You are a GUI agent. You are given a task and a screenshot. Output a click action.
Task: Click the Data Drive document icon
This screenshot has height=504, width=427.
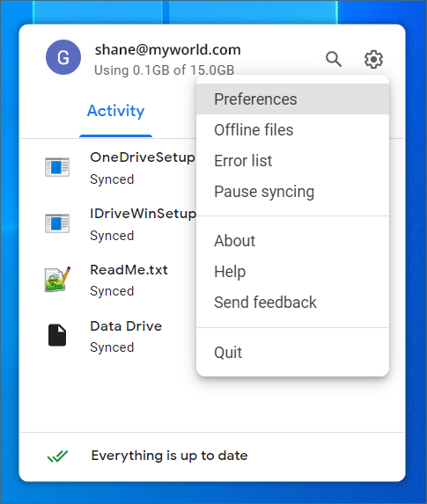57,335
